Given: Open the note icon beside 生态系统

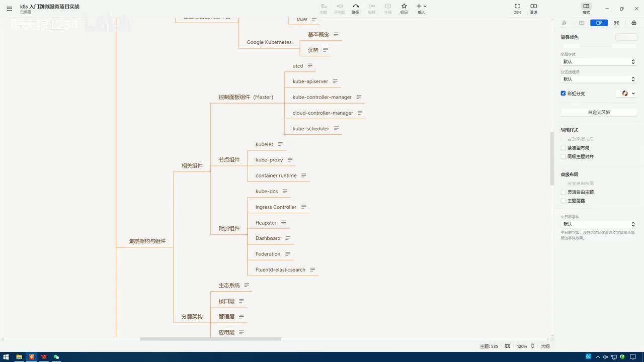Looking at the screenshot, I should coord(247,285).
